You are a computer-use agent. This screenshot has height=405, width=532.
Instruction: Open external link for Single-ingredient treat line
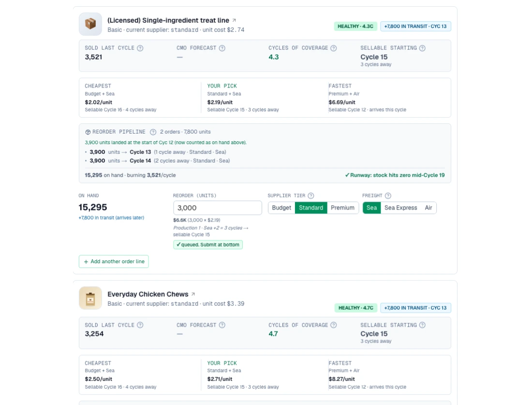click(234, 20)
